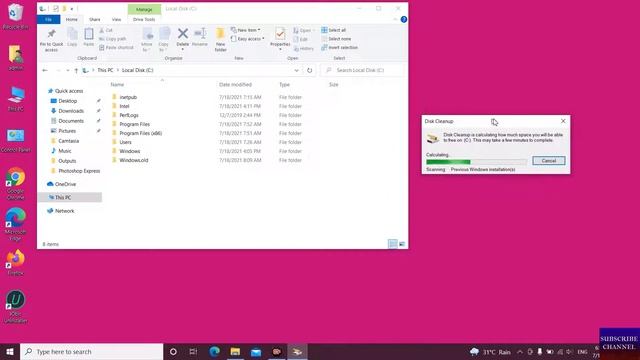Switch to large icons view button
Screen dimensions: 640x360
pyautogui.click(x=402, y=244)
